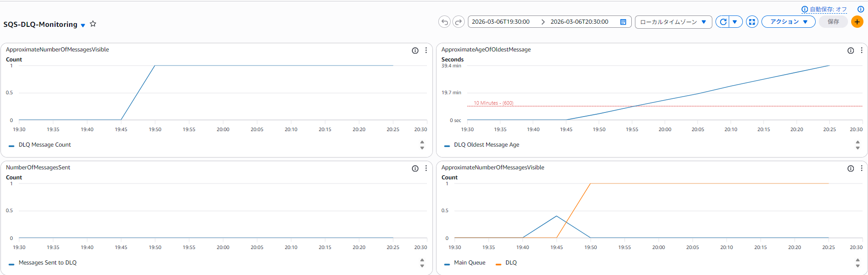Open the アクション actions menu
The width and height of the screenshot is (868, 275).
(788, 22)
